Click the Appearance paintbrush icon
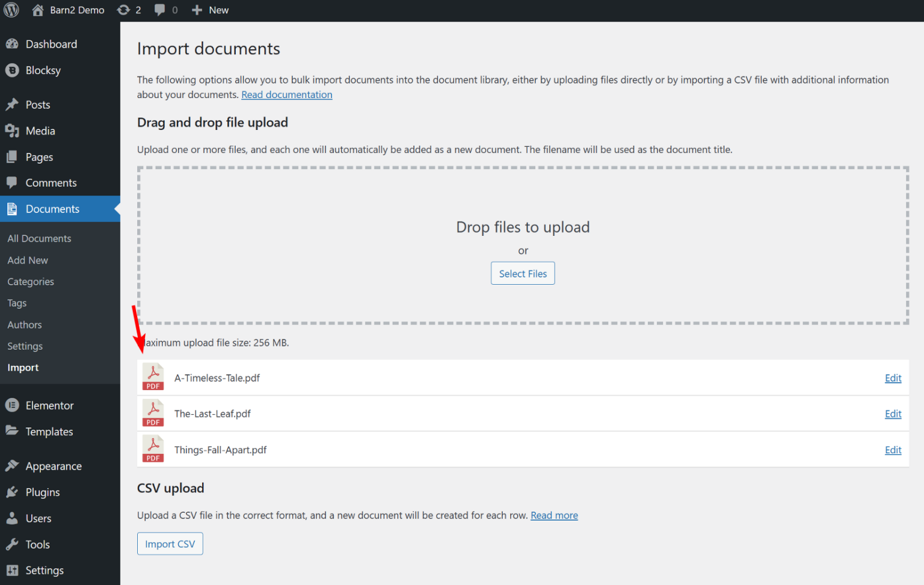The width and height of the screenshot is (924, 585). [x=13, y=465]
